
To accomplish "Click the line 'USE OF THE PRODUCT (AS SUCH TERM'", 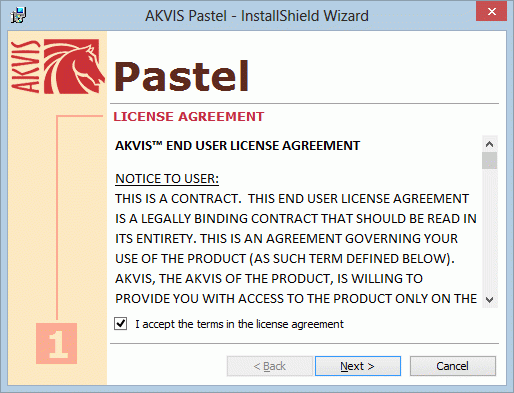I will pos(285,259).
